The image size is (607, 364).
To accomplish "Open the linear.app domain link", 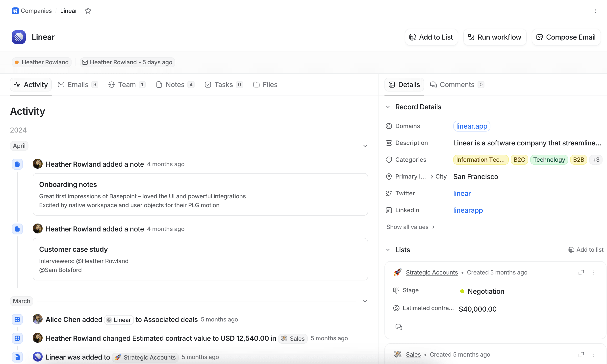I will coord(472,126).
